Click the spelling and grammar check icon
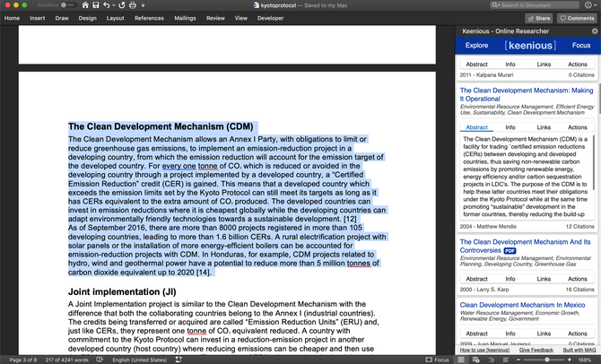This screenshot has width=601, height=364. click(100, 360)
